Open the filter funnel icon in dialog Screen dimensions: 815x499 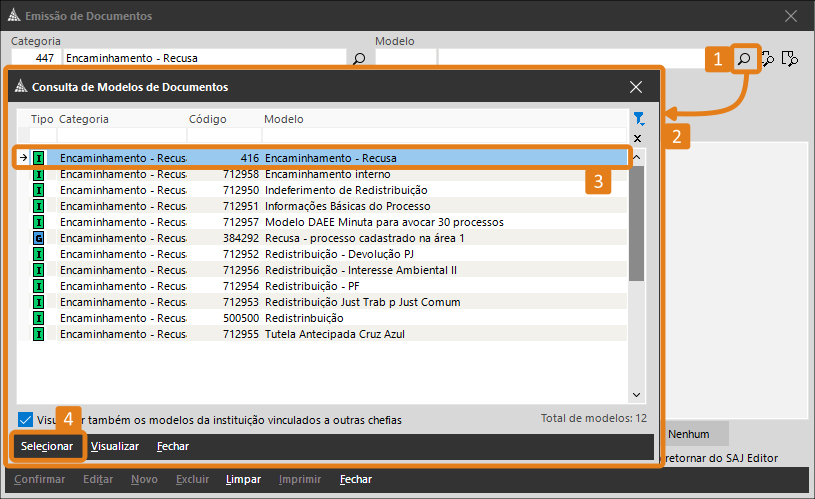coord(638,119)
